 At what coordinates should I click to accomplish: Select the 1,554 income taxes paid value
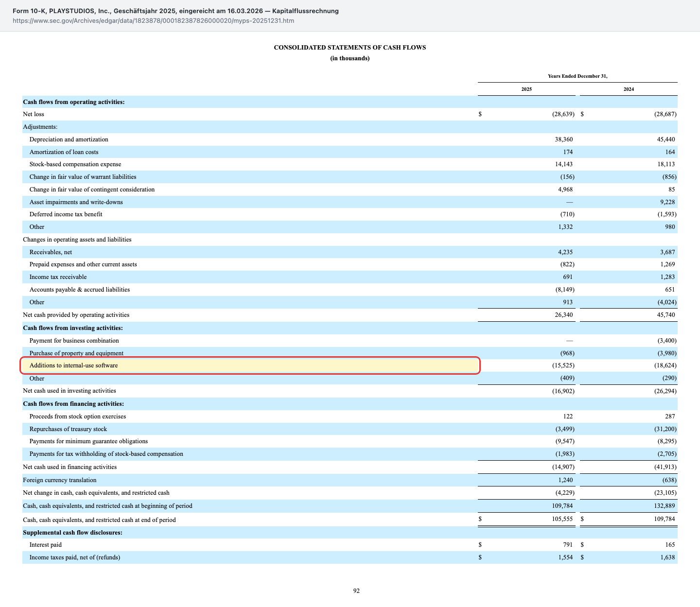[565, 557]
